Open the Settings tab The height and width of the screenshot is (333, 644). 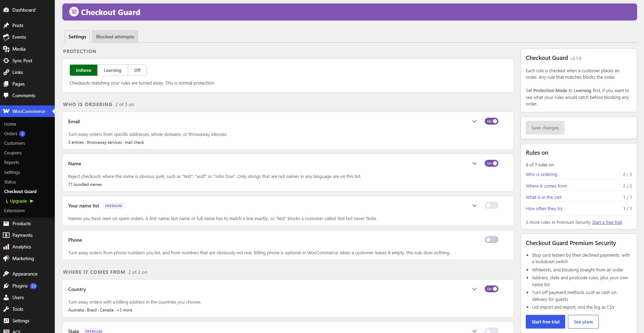point(77,37)
